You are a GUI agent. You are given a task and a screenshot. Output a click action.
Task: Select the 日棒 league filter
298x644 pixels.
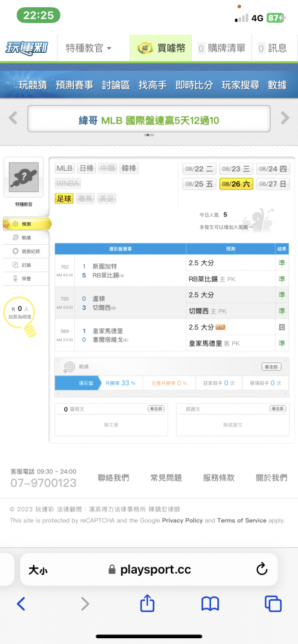(x=86, y=168)
